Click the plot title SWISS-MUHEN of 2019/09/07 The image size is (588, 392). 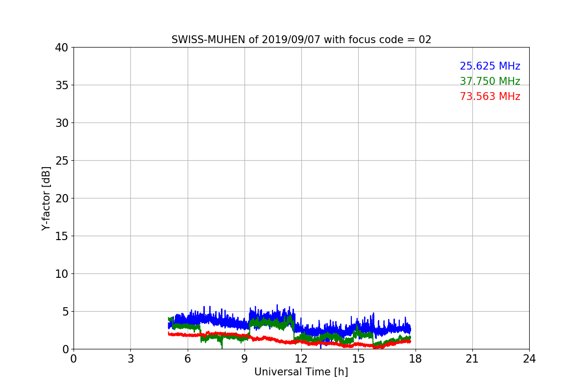click(x=301, y=40)
